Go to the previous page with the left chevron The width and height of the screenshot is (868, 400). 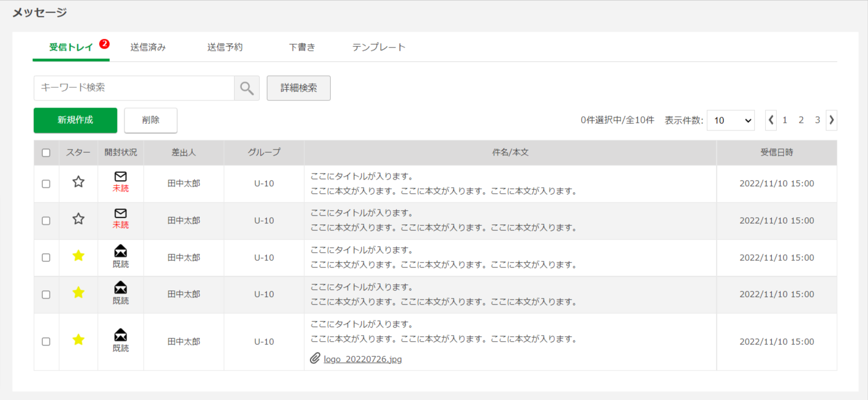(771, 120)
